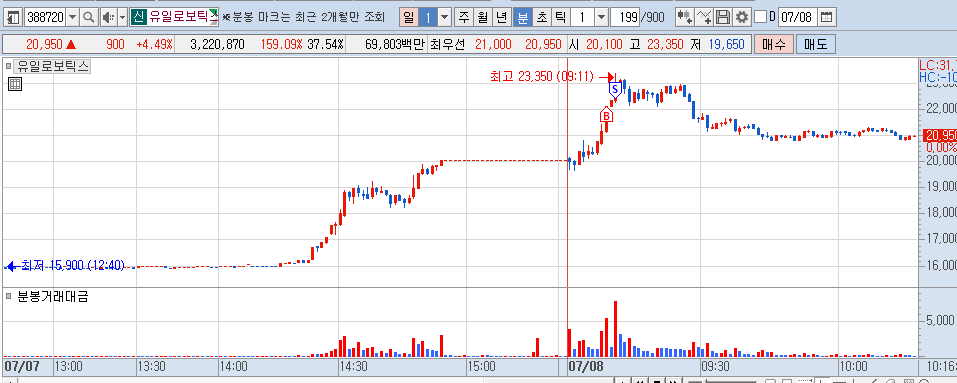The image size is (957, 383).
Task: Expand the stock code 388720 dropdown
Action: [x=73, y=17]
